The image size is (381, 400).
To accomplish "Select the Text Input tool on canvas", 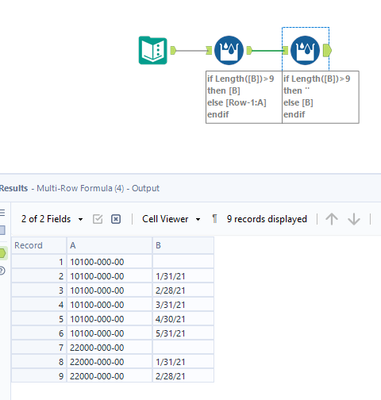I will (153, 50).
